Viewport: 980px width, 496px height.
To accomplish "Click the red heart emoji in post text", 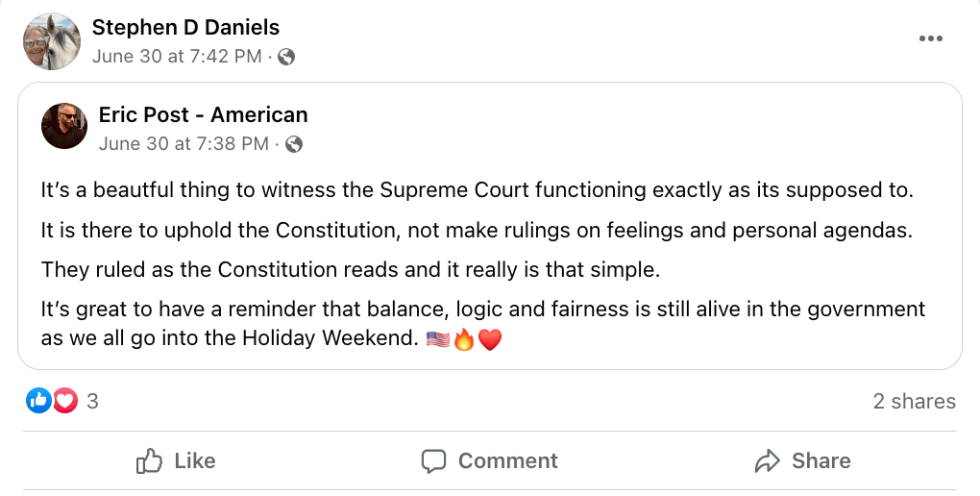I will [x=490, y=339].
